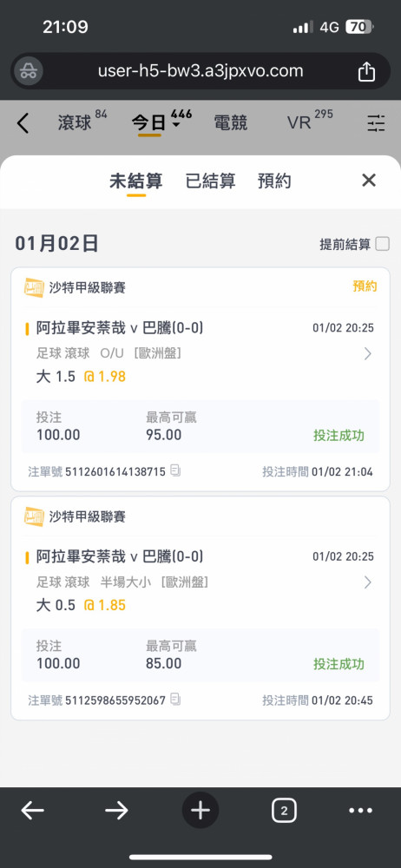Open the browser three-dot more menu
This screenshot has height=868, width=401.
pos(360,811)
